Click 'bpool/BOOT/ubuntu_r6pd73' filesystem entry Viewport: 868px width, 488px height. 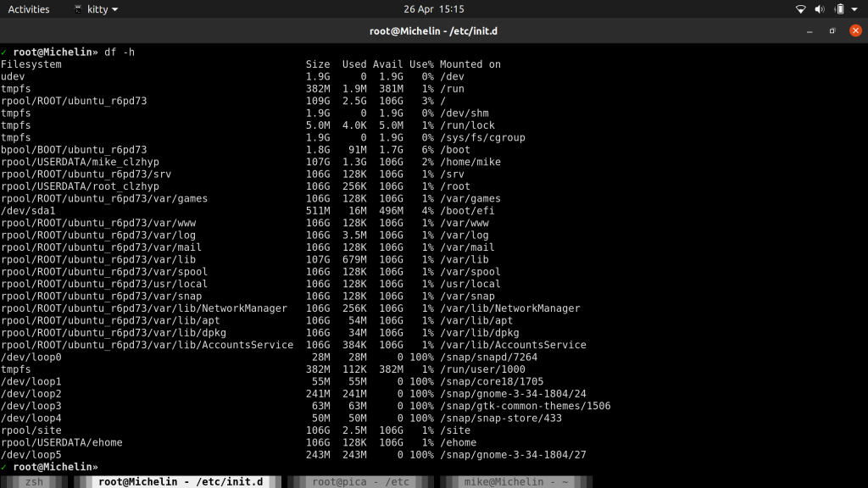pyautogui.click(x=74, y=149)
